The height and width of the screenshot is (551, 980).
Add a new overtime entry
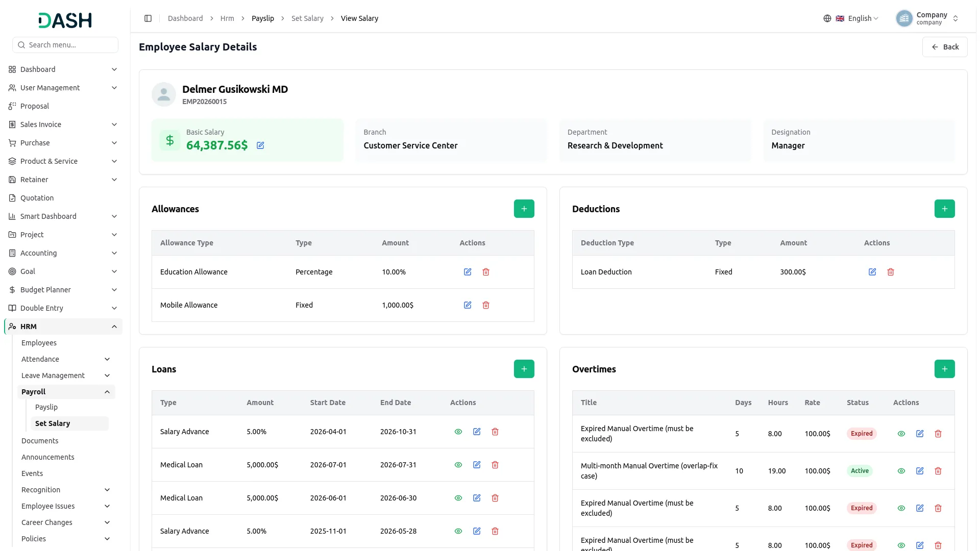(944, 369)
